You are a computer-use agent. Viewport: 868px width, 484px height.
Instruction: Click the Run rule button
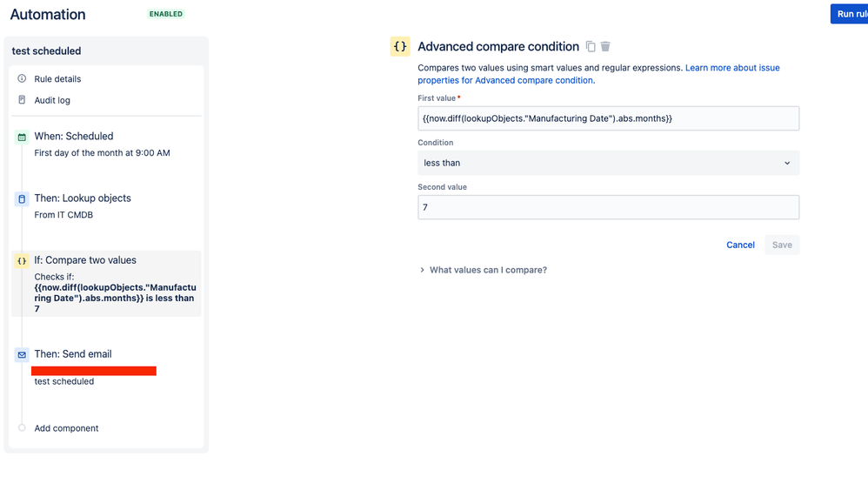[851, 14]
